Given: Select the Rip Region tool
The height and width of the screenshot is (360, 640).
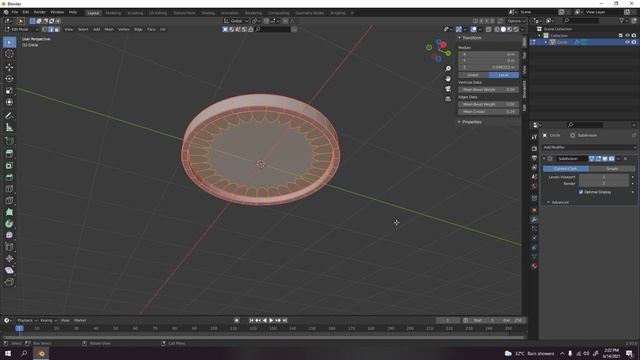Looking at the screenshot, I should (x=9, y=282).
